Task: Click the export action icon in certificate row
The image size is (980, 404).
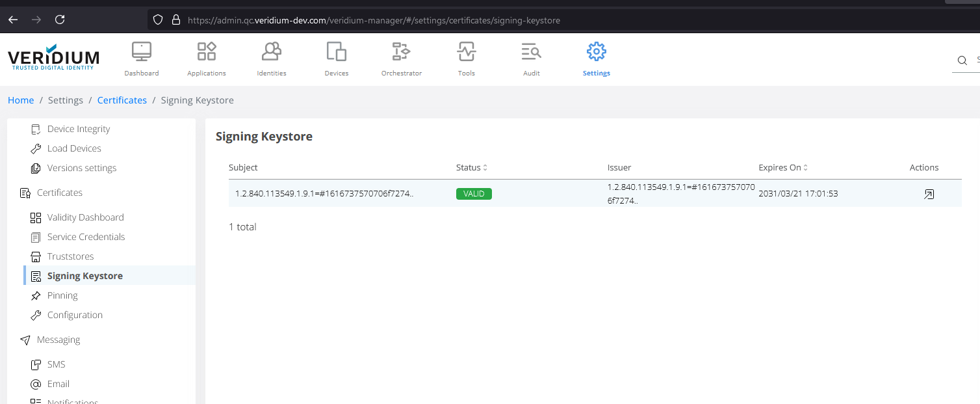Action: (x=929, y=194)
